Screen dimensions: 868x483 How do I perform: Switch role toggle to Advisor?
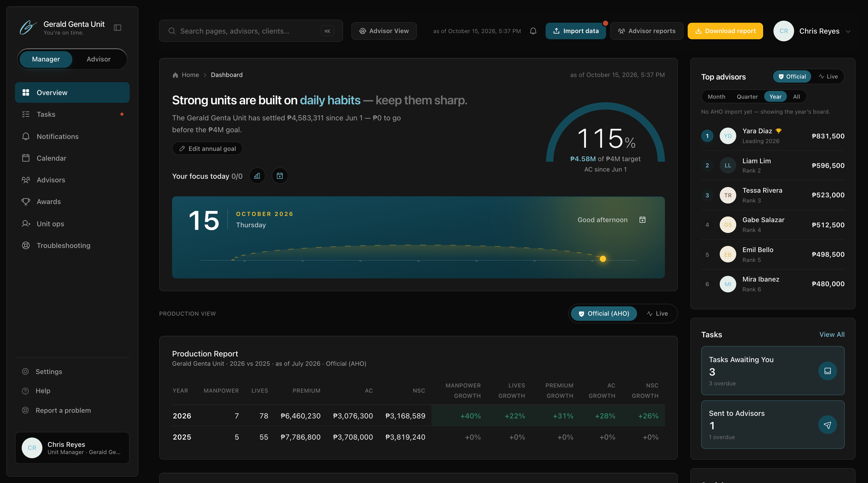pos(99,59)
